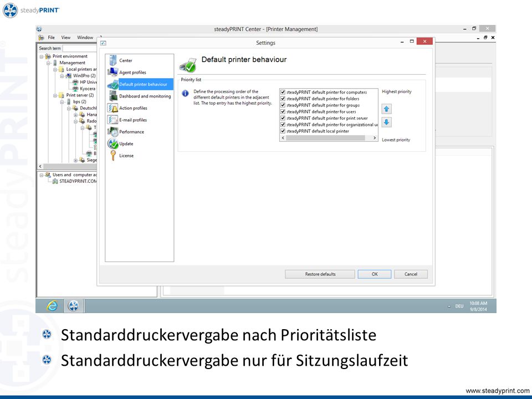The width and height of the screenshot is (532, 399).
Task: Toggle default printer for organizational units checkbox
Action: 283,125
